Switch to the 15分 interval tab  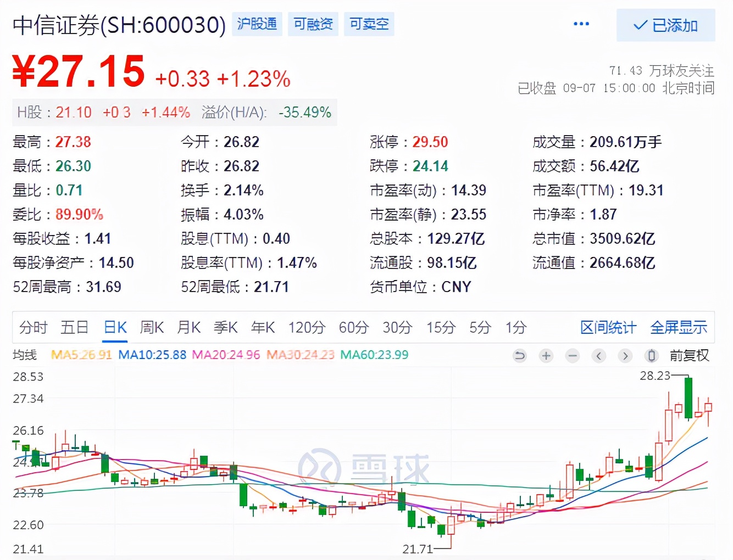(x=441, y=327)
